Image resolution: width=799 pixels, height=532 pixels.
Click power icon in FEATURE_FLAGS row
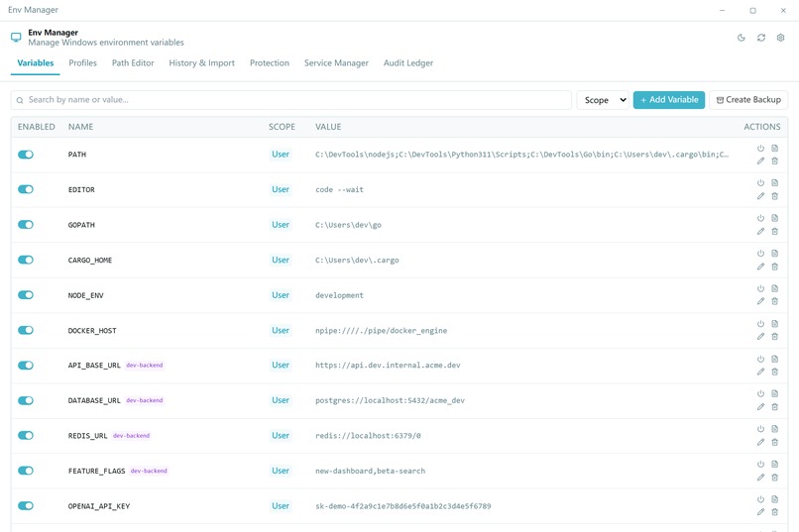[760, 464]
